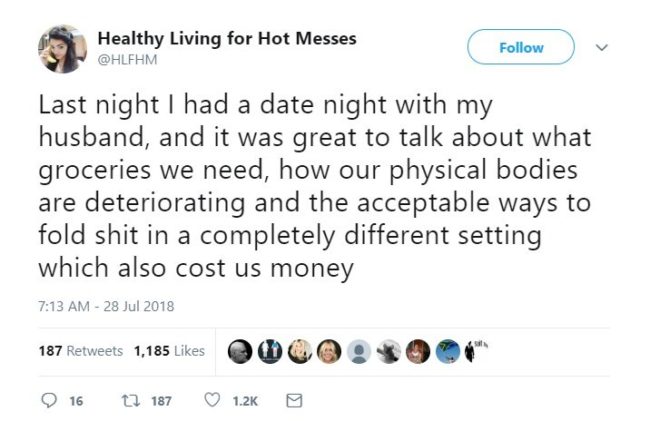Open the Healthy Living for Hot Messes profile name
The image size is (650, 421).
point(227,39)
